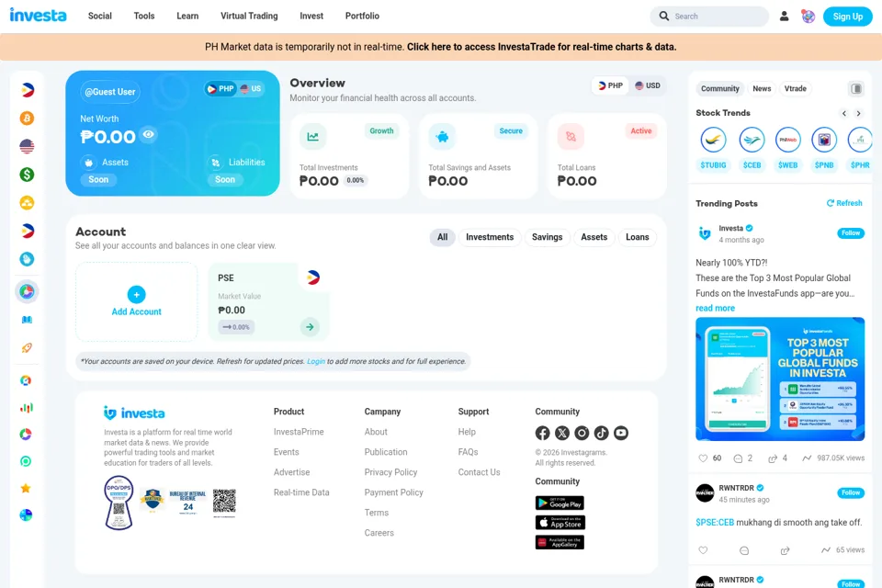Click the Login link in account note
Image resolution: width=882 pixels, height=588 pixels.
(x=315, y=361)
